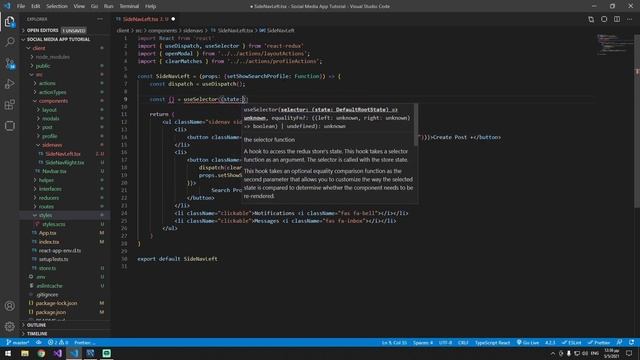Image resolution: width=640 pixels, height=360 pixels.
Task: Click the master git branch indicator
Action: 18,342
